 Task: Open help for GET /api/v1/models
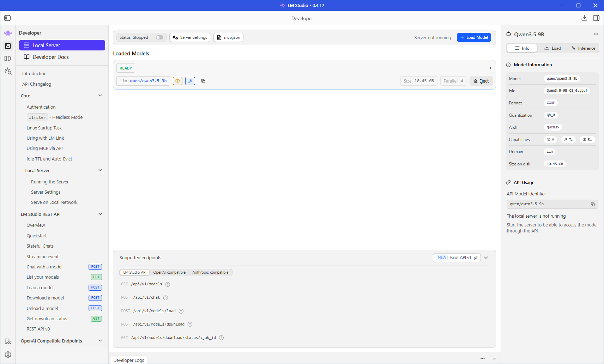coord(168,284)
